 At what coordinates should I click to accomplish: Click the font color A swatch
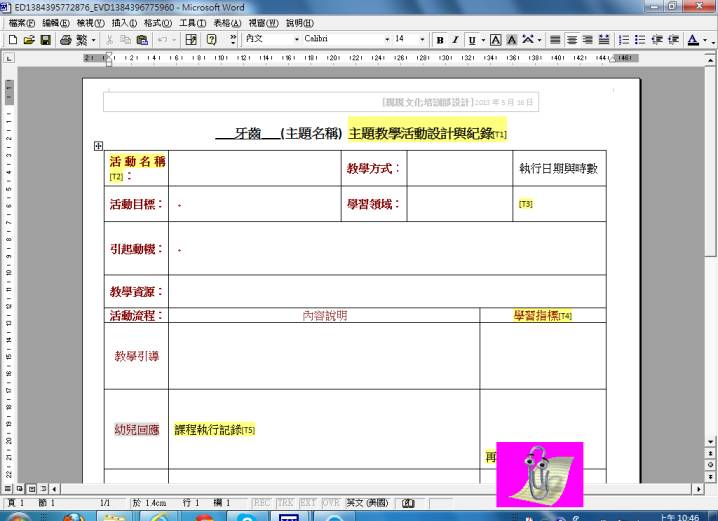pyautogui.click(x=692, y=39)
